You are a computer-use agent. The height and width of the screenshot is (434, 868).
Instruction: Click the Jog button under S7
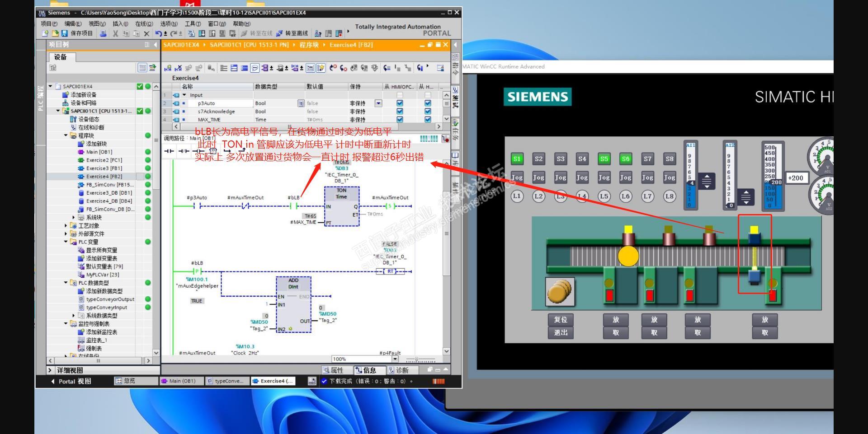coord(647,177)
